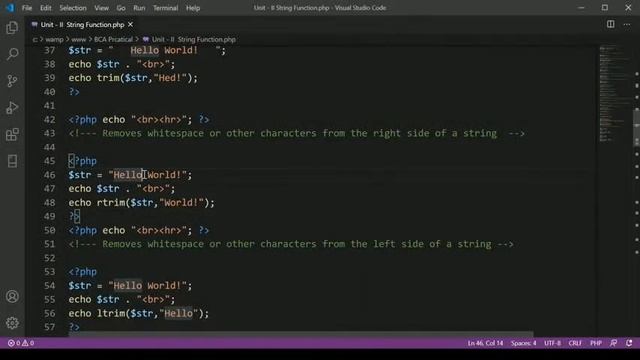
Task: Open the Extensions view
Action: [12, 134]
